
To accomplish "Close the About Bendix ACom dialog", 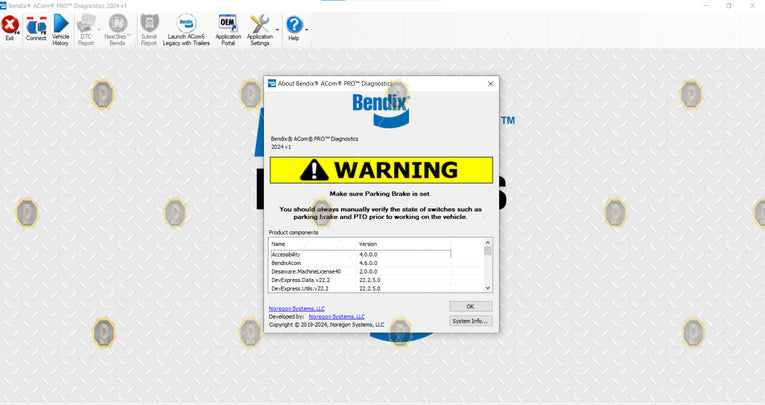I will tap(490, 84).
